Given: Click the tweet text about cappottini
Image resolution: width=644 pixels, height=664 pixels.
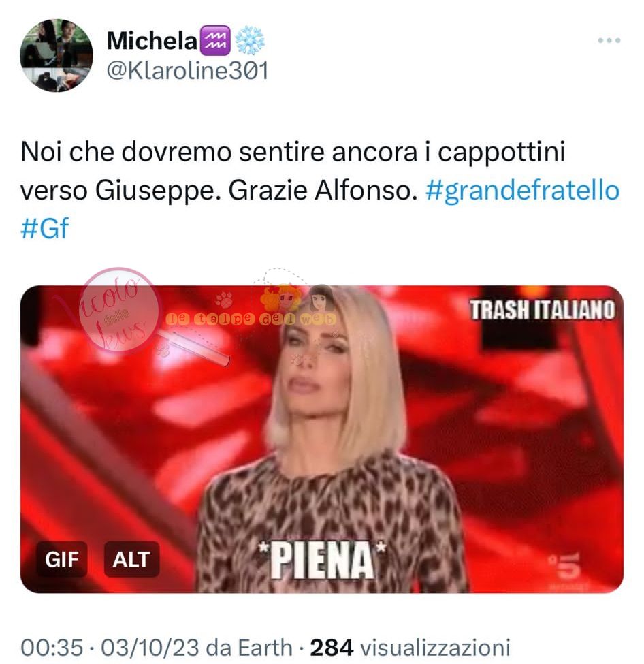Looking at the screenshot, I should coord(293,171).
